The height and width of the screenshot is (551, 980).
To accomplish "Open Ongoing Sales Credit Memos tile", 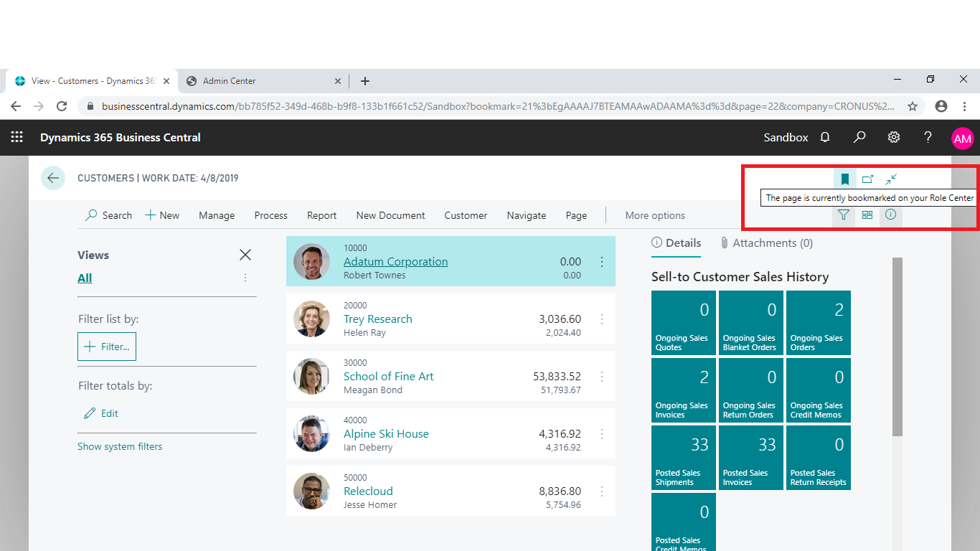I will tap(819, 390).
